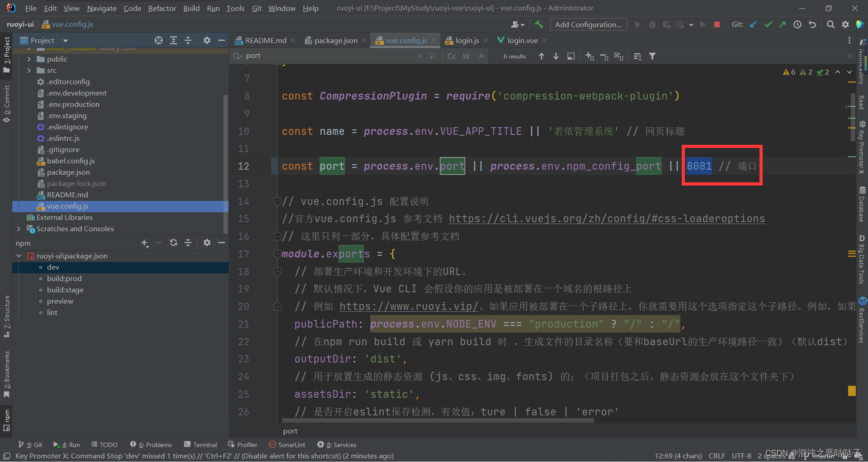
Task: Open Project panel gear options
Action: (x=207, y=40)
